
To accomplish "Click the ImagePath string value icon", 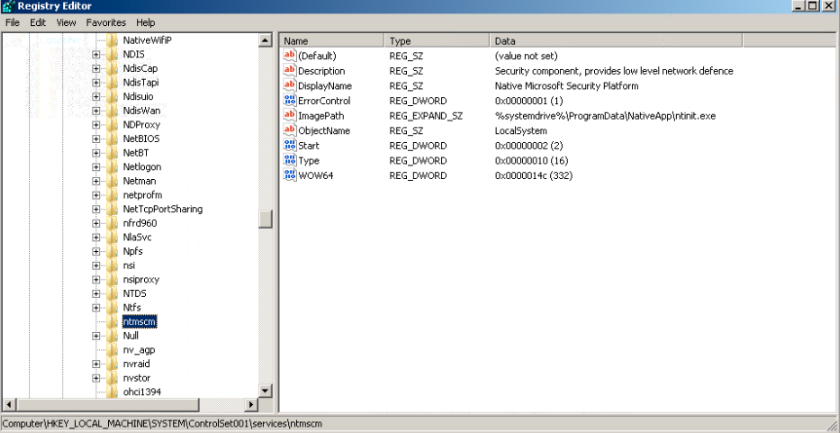I will coord(290,116).
